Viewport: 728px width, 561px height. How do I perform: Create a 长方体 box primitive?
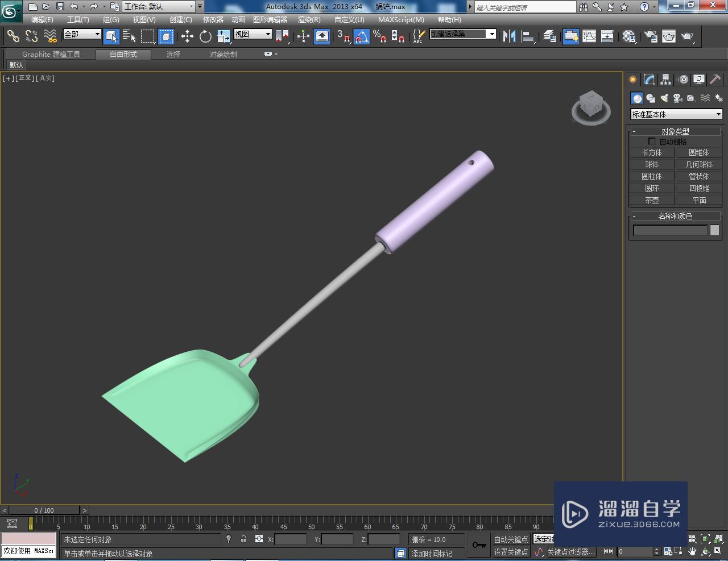[x=652, y=152]
